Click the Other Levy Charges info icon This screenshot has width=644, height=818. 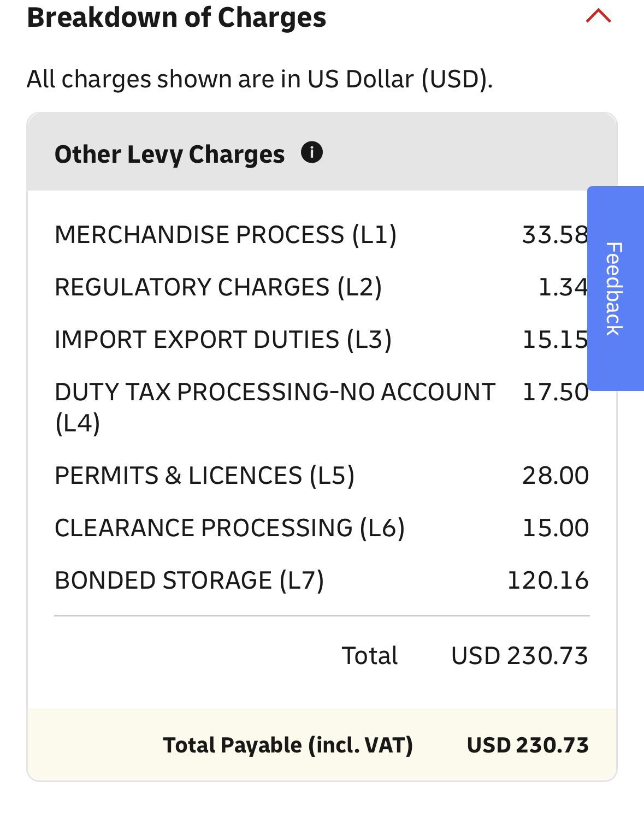point(312,152)
